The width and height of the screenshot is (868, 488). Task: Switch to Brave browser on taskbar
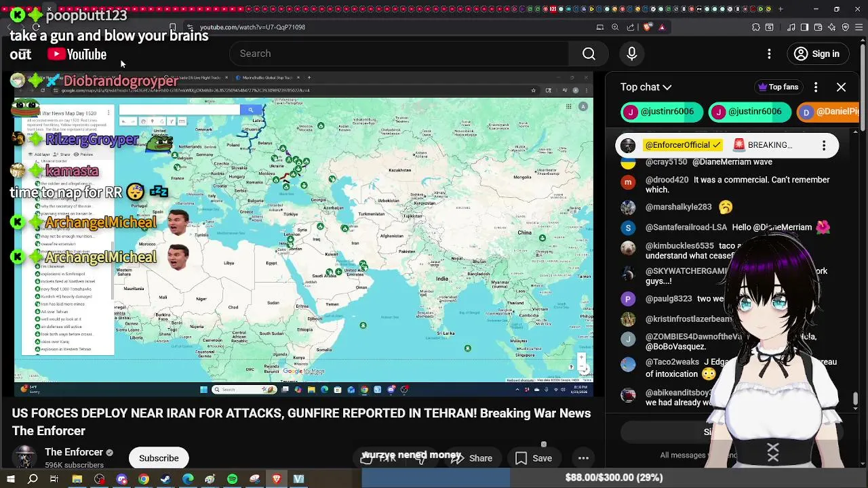pos(277,479)
